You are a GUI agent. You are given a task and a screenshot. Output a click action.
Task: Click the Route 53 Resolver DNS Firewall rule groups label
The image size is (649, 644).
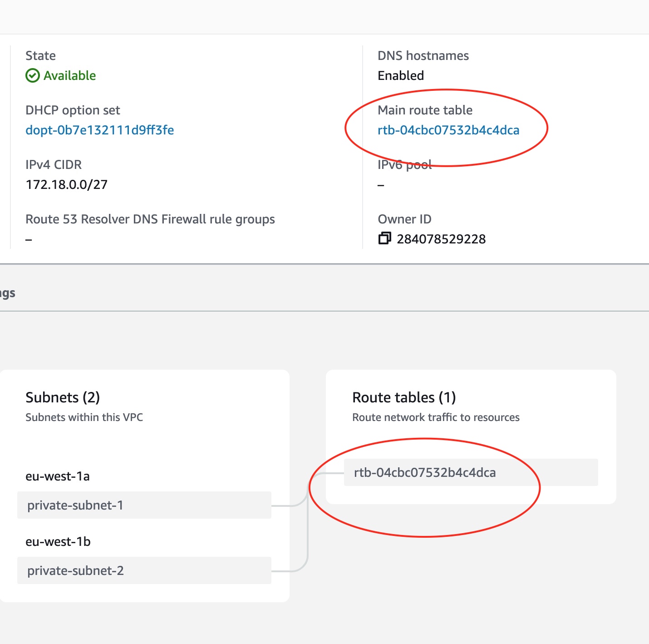tap(150, 219)
